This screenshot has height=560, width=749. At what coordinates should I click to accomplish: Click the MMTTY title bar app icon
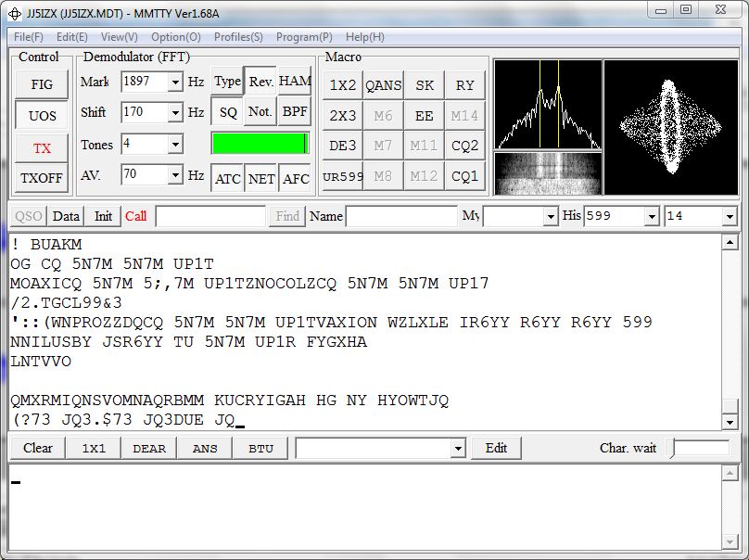point(15,14)
